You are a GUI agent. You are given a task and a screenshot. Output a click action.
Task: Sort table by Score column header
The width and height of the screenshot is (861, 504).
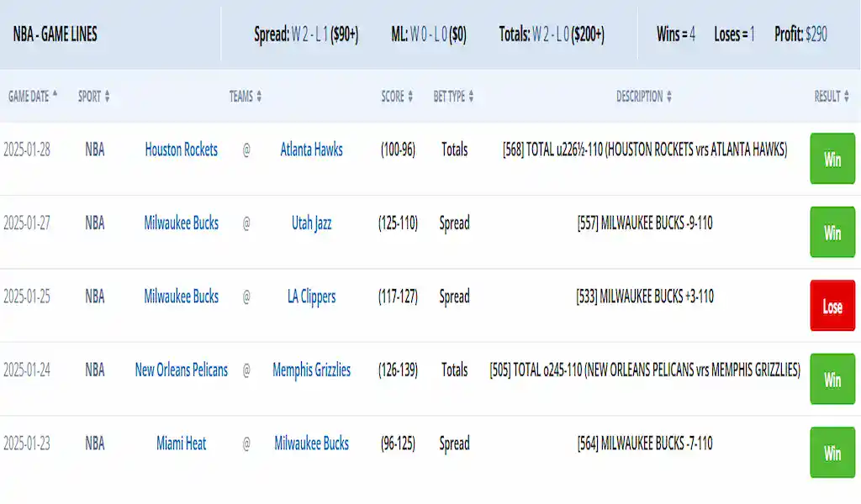(x=397, y=97)
